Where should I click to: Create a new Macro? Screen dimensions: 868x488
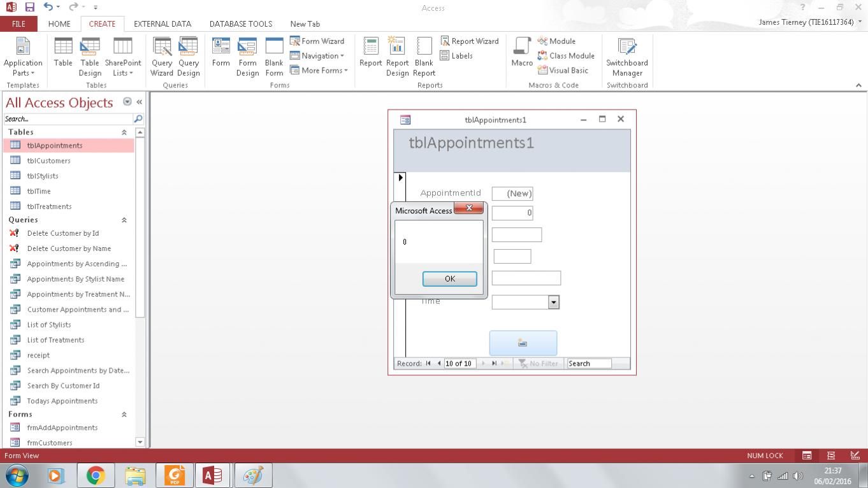tap(522, 52)
